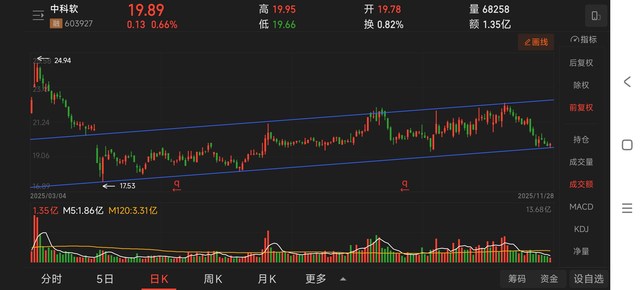Click the 画线 draw line button
The height and width of the screenshot is (290, 644).
click(536, 42)
